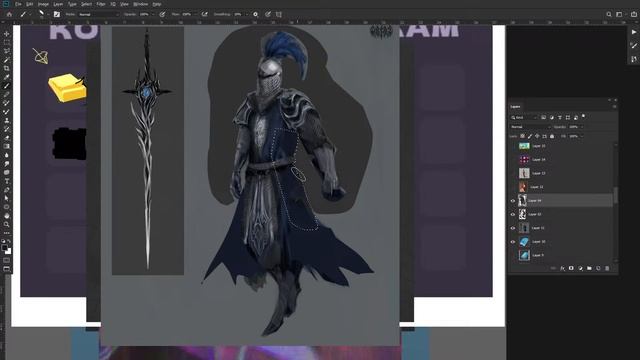Select the Hand tool
Screen dimensions: 640x360
(7, 215)
